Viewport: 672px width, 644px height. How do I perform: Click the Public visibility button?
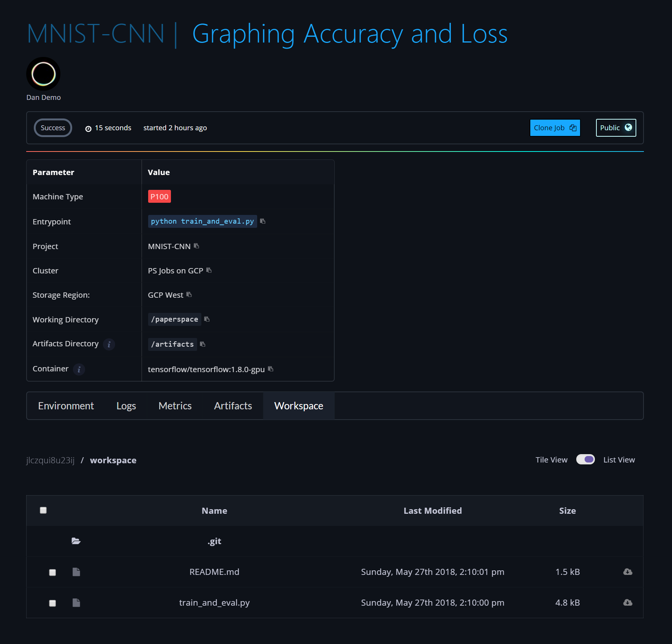(x=616, y=128)
